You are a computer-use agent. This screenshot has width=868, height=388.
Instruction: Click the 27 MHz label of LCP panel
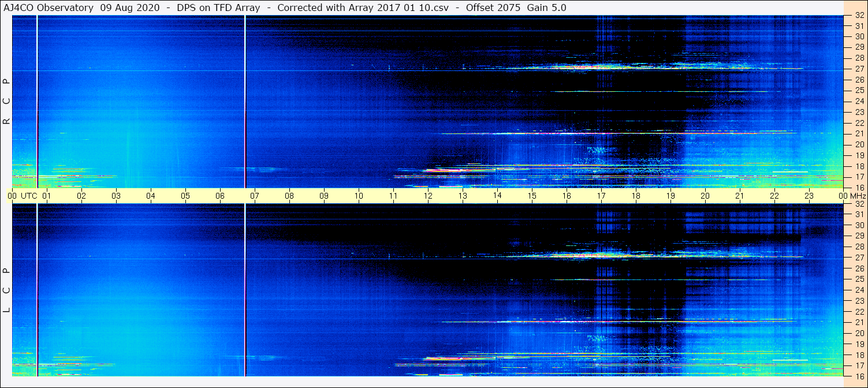(859, 258)
